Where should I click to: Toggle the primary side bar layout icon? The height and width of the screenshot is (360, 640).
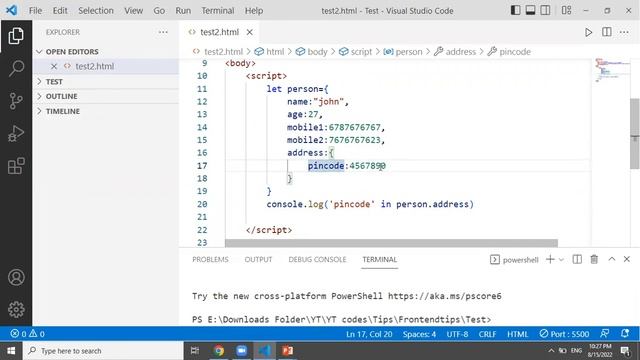pyautogui.click(x=516, y=10)
